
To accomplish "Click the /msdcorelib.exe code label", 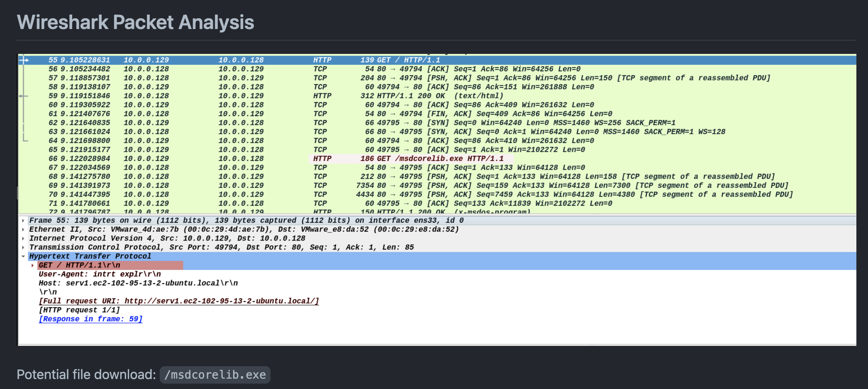I will [x=215, y=375].
